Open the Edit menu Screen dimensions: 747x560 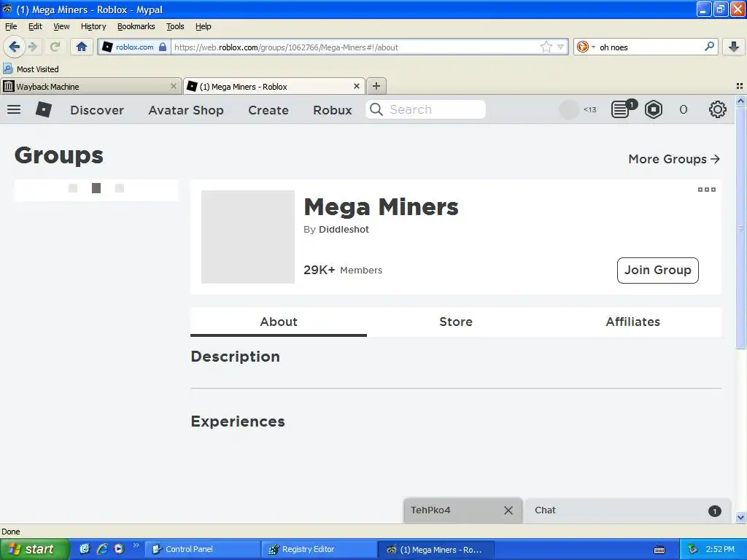(x=35, y=26)
